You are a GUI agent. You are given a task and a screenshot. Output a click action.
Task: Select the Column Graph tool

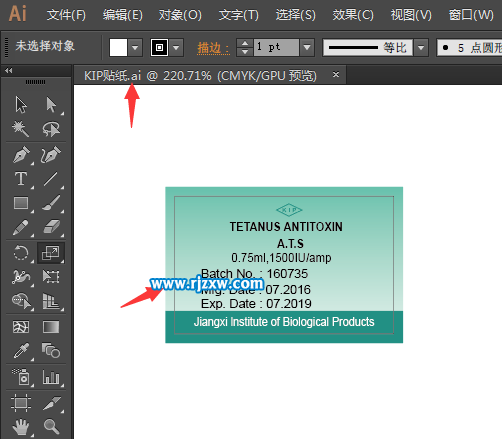point(51,377)
